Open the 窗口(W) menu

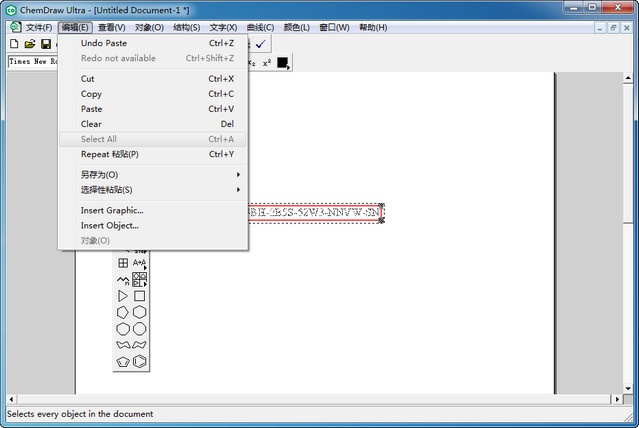click(x=334, y=28)
